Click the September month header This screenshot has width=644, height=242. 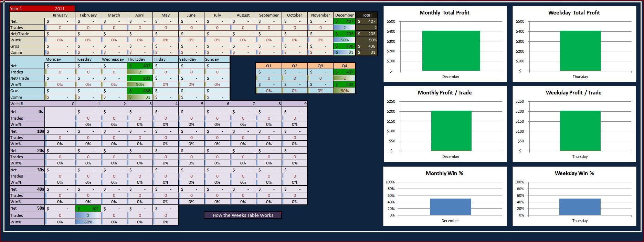click(x=269, y=15)
